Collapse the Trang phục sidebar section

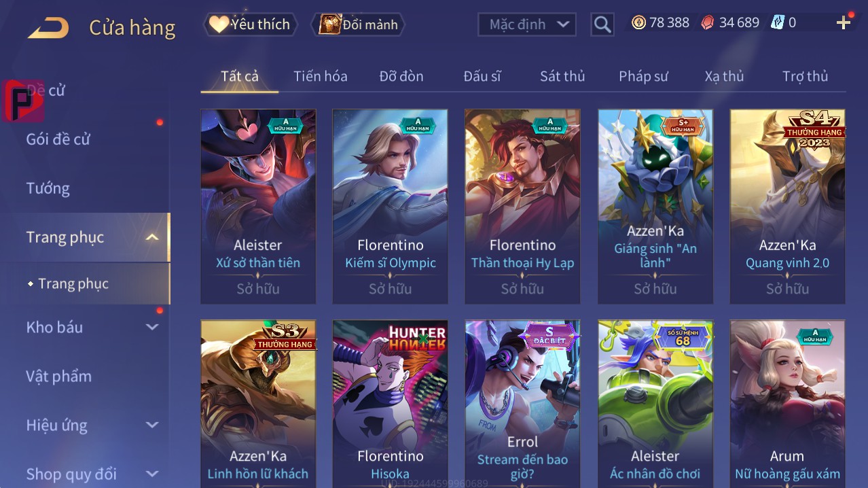pos(152,237)
